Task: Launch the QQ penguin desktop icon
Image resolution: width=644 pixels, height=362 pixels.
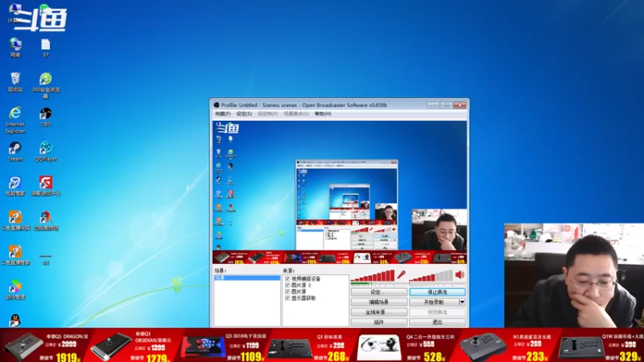Action: click(x=15, y=320)
